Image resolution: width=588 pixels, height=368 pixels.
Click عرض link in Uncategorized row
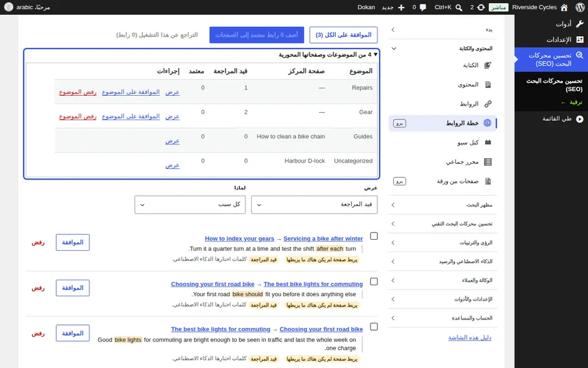click(x=173, y=165)
